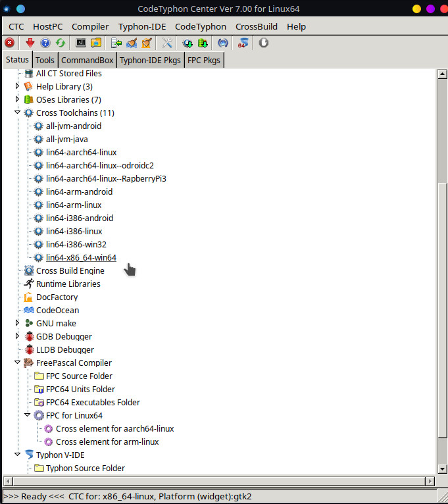Click the CodeOcean waves icon
The width and height of the screenshot is (448, 504).
tap(28, 310)
